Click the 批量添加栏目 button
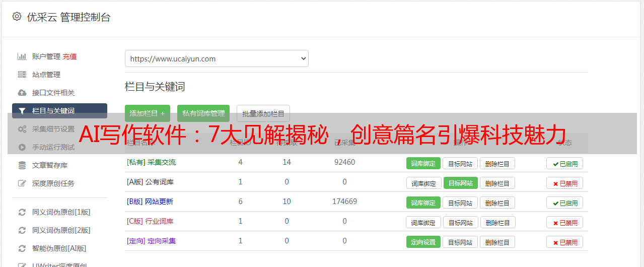Image resolution: width=644 pixels, height=267 pixels. click(263, 113)
